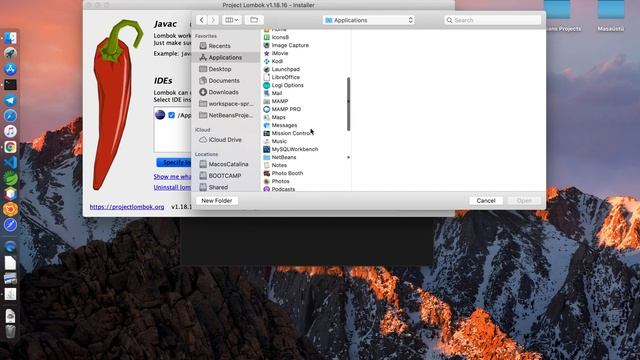Cancel the file chooser dialog
This screenshot has width=640, height=360.
[x=486, y=201]
